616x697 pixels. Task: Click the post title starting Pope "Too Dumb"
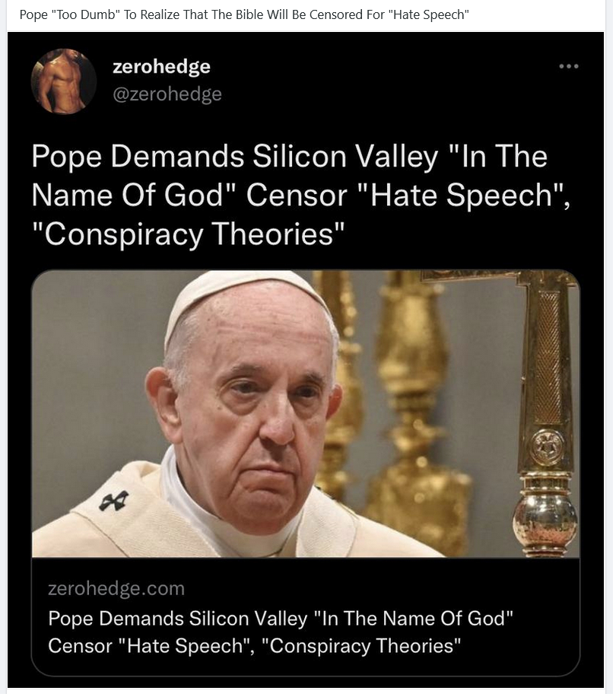click(245, 15)
